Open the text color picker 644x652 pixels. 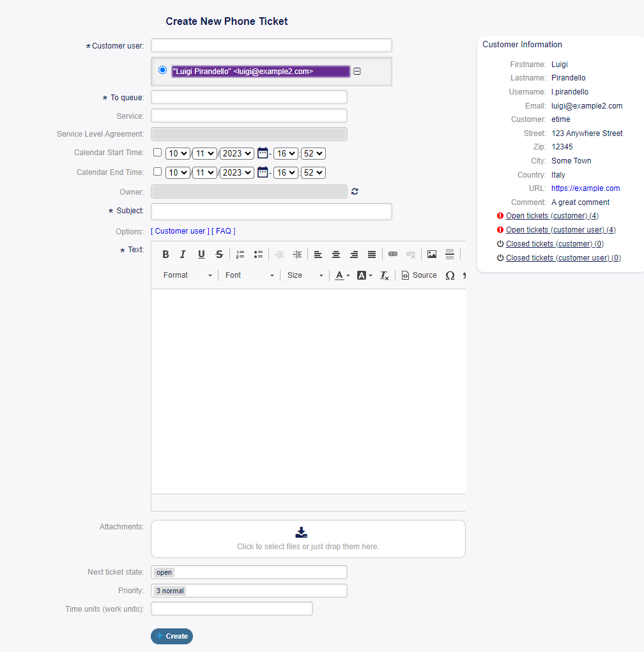click(342, 275)
